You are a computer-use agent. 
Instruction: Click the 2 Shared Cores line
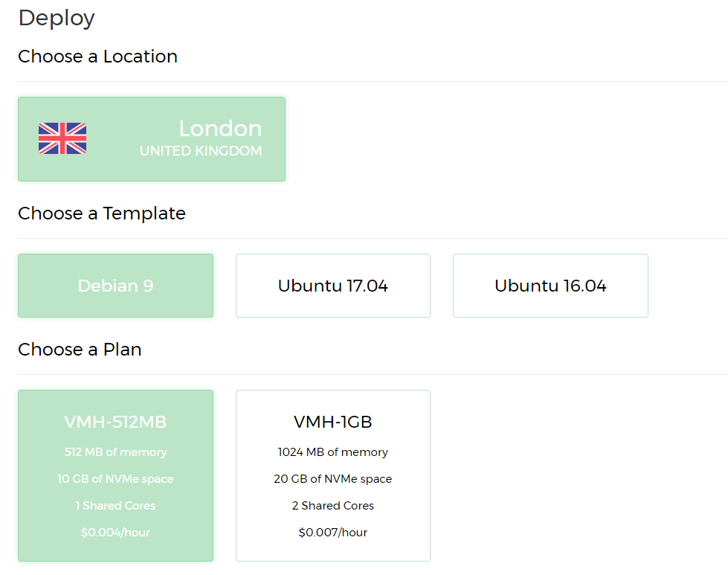click(x=333, y=506)
